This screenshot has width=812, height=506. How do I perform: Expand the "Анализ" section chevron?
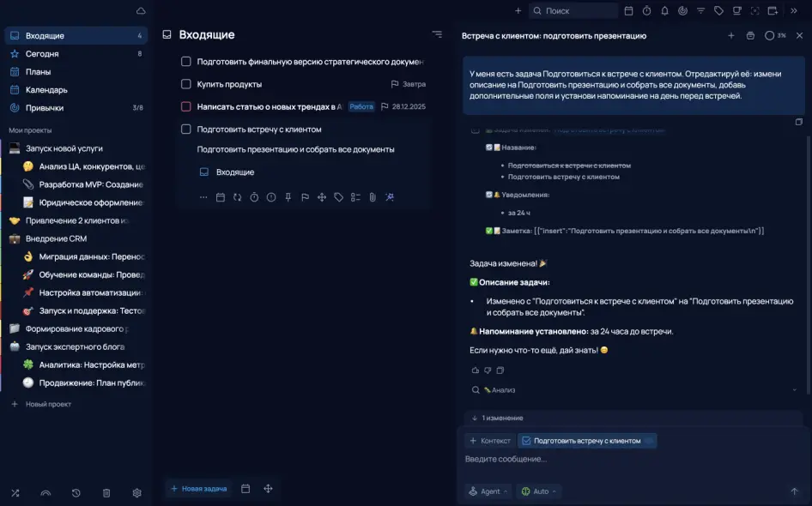[794, 390]
